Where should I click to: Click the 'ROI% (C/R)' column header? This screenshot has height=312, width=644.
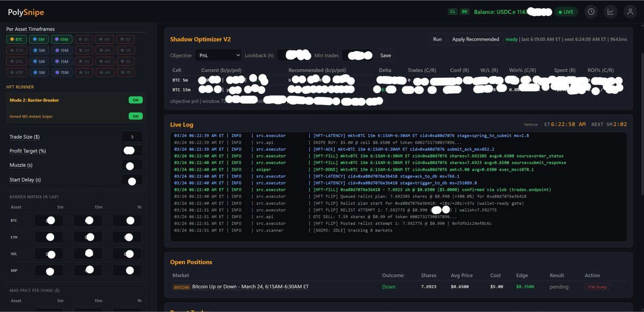pyautogui.click(x=599, y=70)
